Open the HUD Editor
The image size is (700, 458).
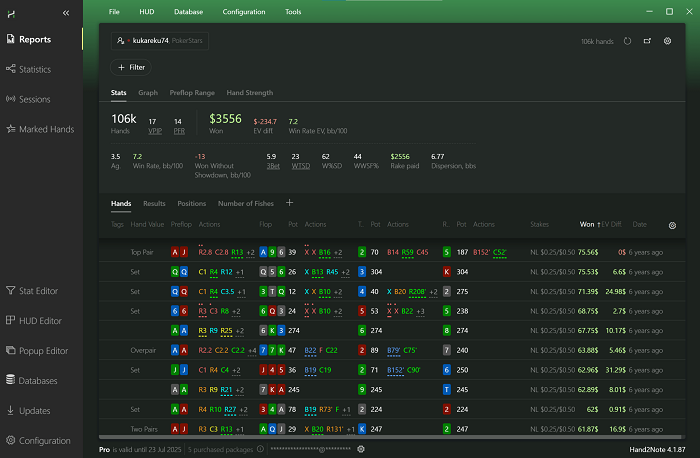tap(40, 321)
